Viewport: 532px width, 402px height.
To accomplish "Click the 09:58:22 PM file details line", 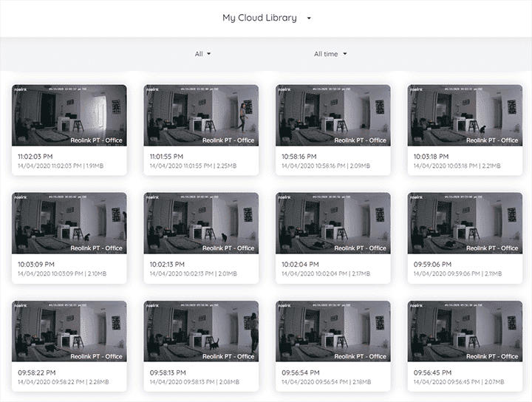I will [x=60, y=381].
